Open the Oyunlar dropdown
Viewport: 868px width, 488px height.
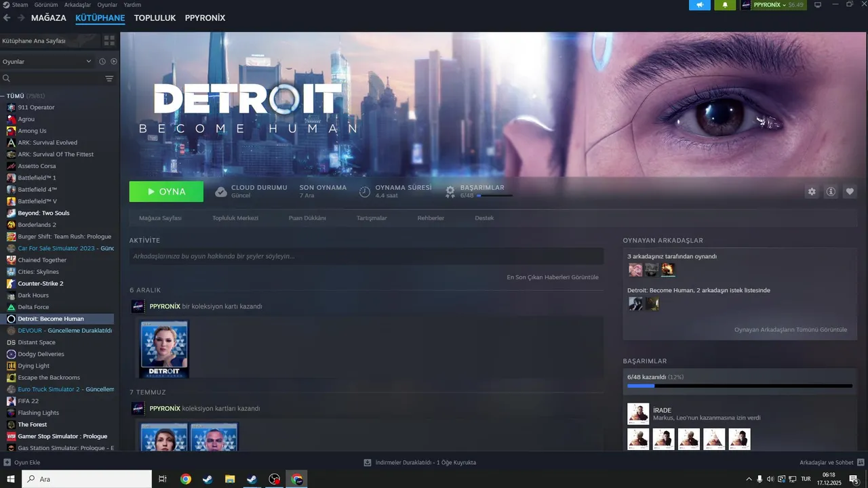46,62
